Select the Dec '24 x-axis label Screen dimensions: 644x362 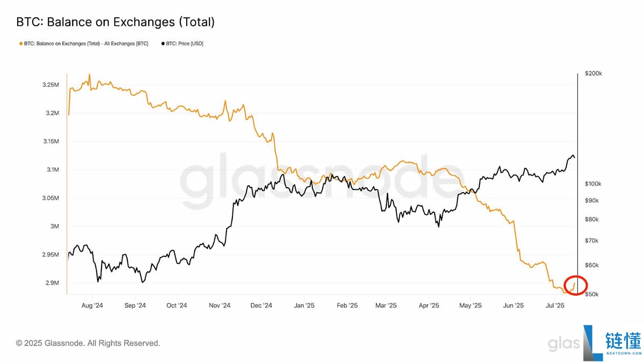(261, 306)
